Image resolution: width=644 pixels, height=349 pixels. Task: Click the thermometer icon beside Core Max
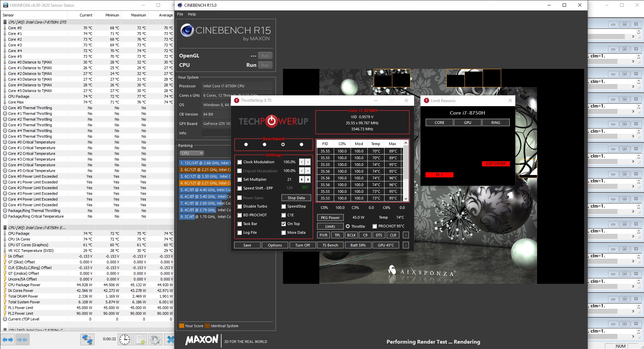[5, 102]
